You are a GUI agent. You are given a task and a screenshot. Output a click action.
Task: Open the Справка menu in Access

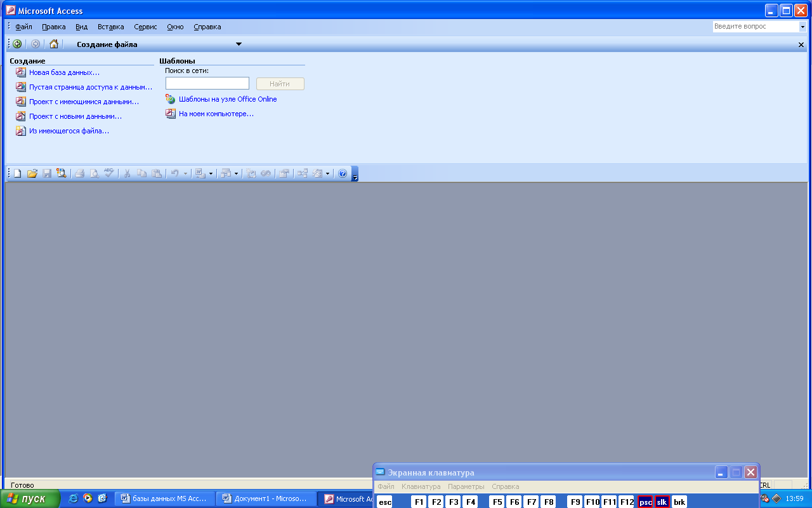click(x=207, y=27)
